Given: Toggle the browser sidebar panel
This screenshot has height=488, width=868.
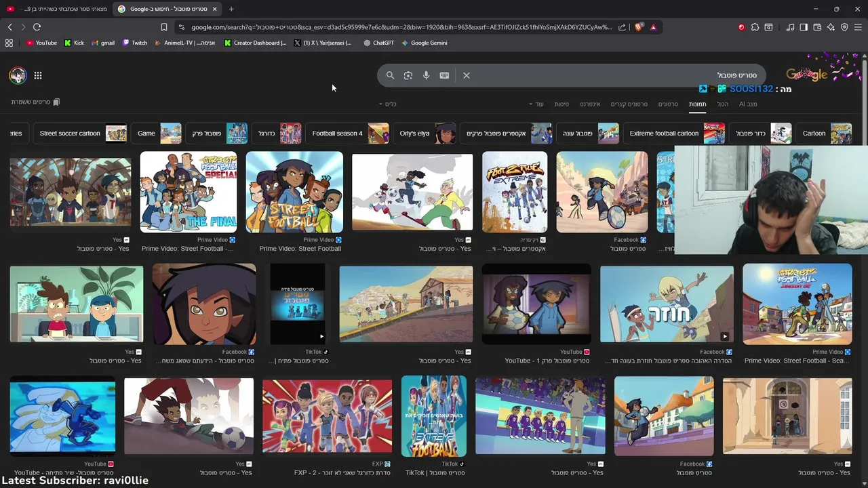Looking at the screenshot, I should coord(804,27).
